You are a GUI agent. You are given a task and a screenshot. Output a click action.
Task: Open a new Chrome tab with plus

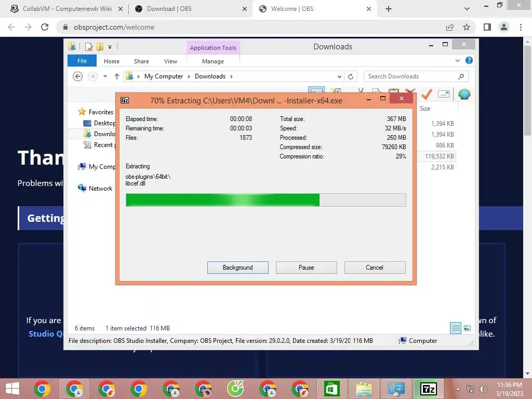tap(389, 9)
